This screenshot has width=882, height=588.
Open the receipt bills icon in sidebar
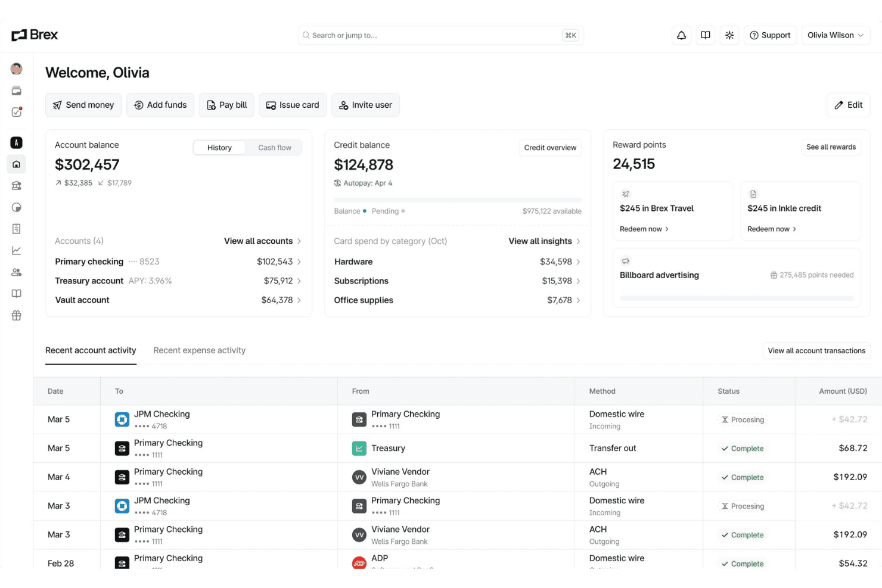pyautogui.click(x=17, y=229)
